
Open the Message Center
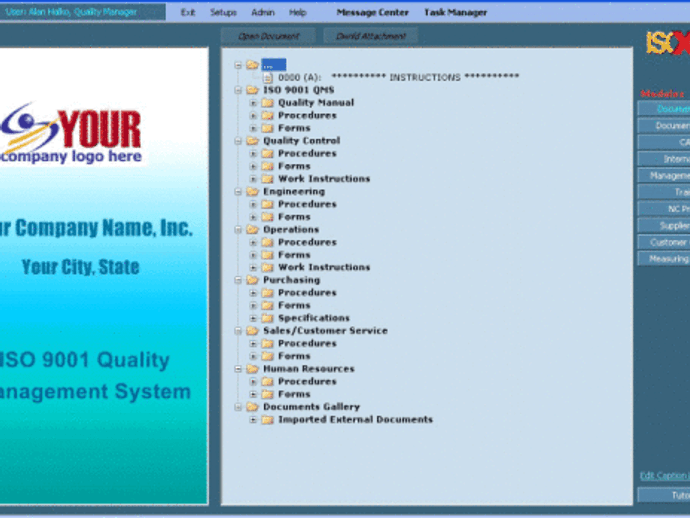373,12
